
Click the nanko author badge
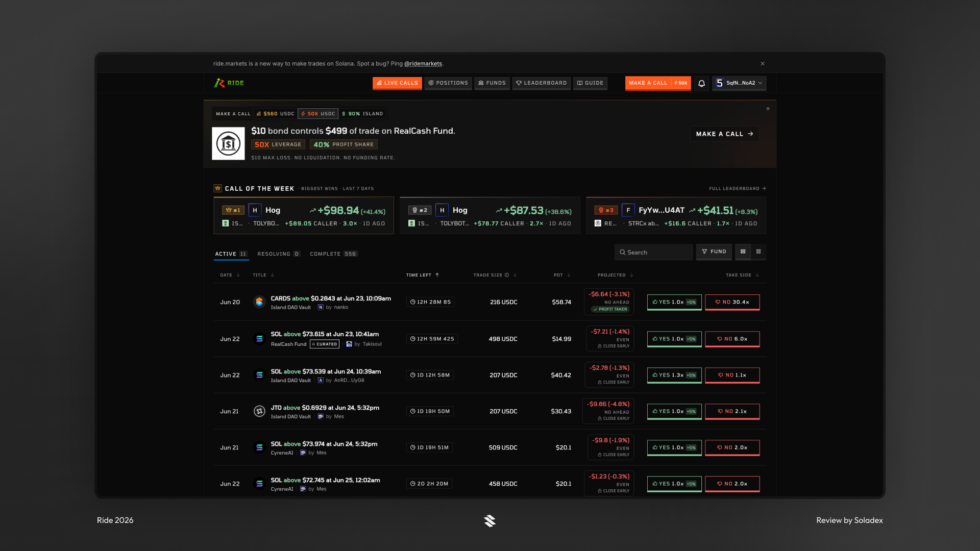[x=321, y=308]
